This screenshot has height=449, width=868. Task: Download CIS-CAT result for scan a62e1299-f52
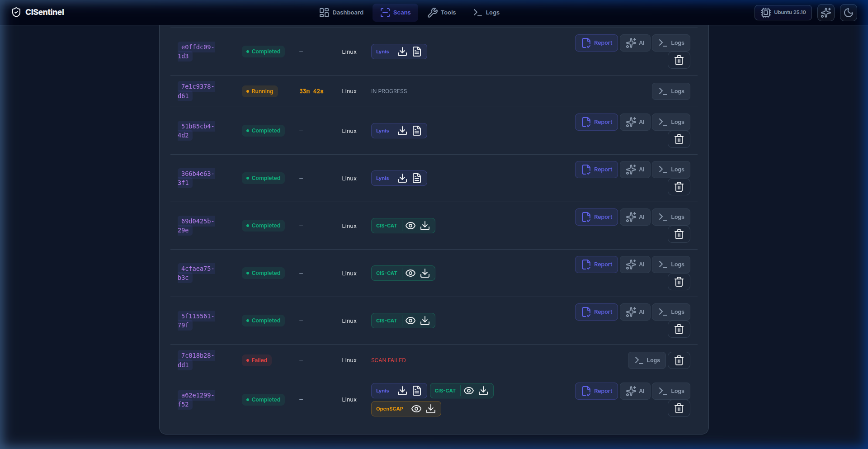pos(483,391)
